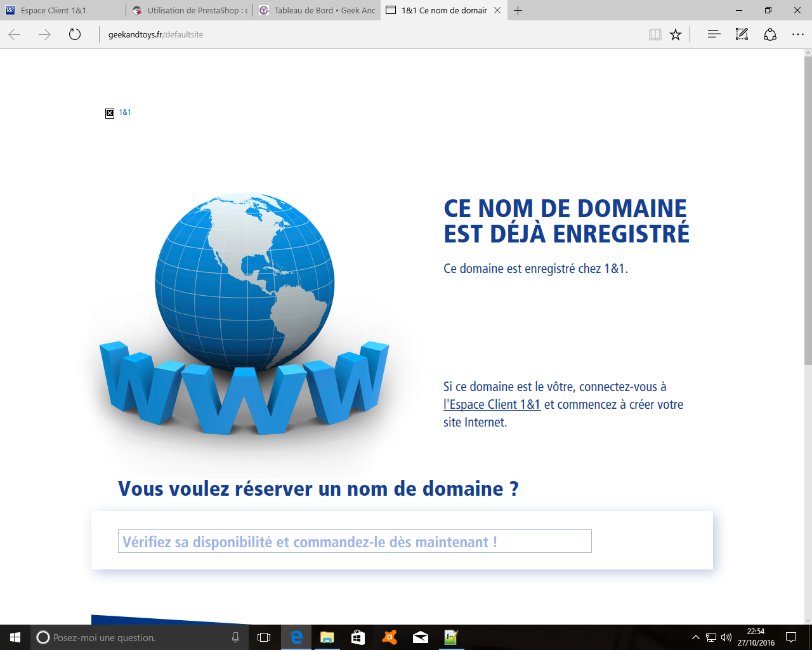Screen dimensions: 812x650
Task: Open File Explorer from taskbar
Action: point(327,637)
